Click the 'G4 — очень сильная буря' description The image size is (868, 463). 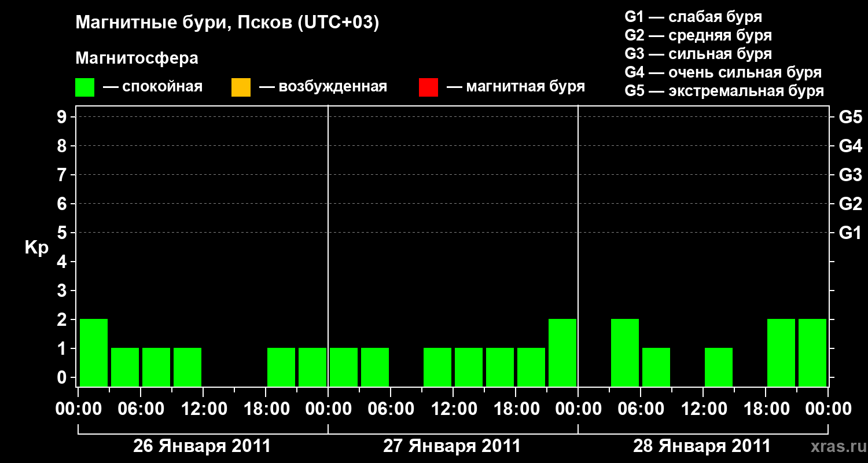coord(723,72)
